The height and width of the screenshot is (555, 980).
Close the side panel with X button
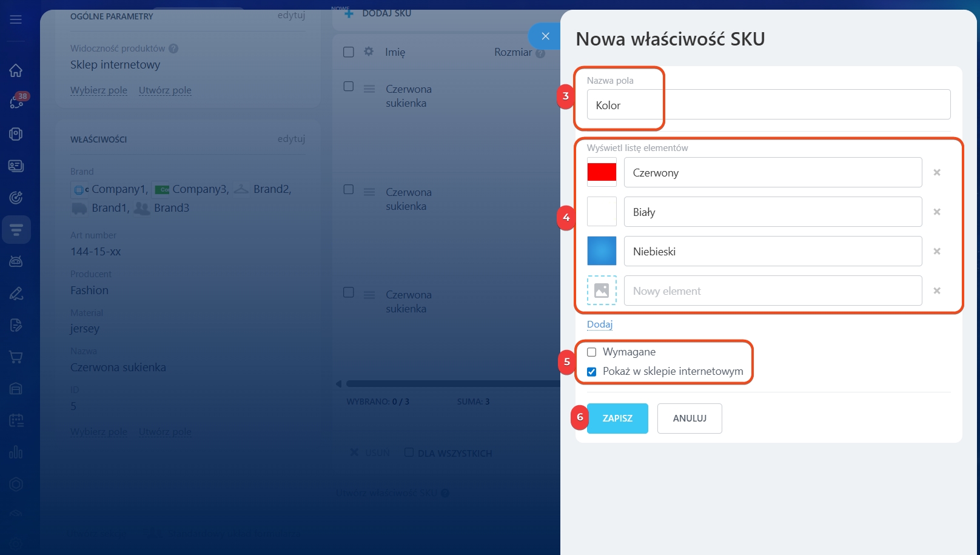(x=545, y=36)
